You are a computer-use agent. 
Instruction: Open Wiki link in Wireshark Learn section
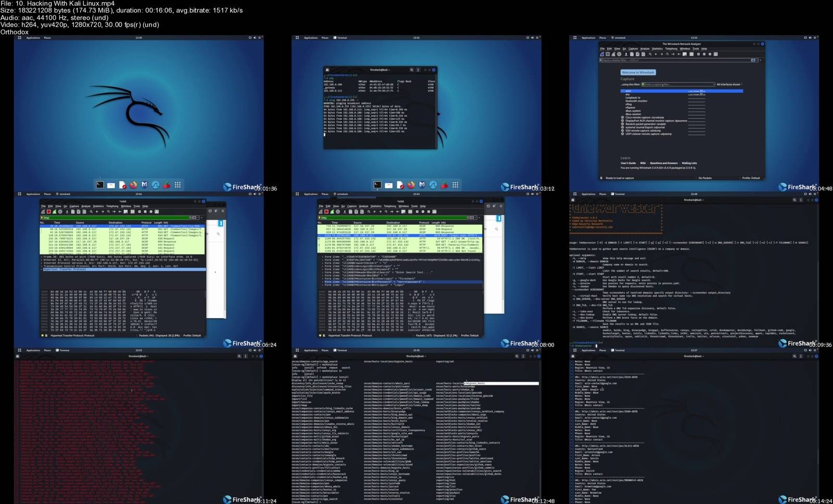pyautogui.click(x=643, y=163)
